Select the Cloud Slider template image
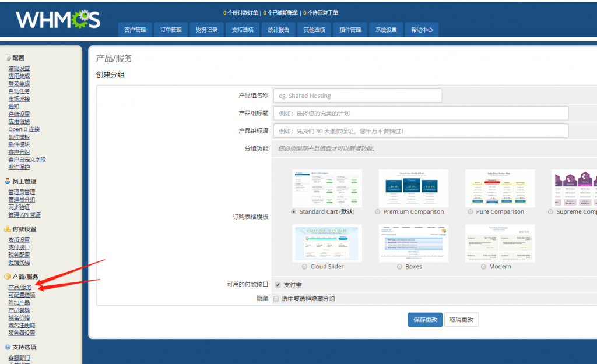The height and width of the screenshot is (364, 597). pos(326,243)
